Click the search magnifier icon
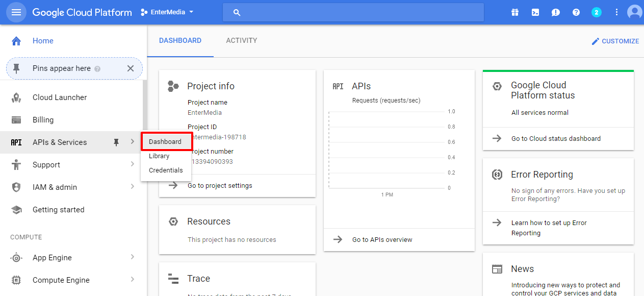Image resolution: width=644 pixels, height=296 pixels. click(x=237, y=13)
